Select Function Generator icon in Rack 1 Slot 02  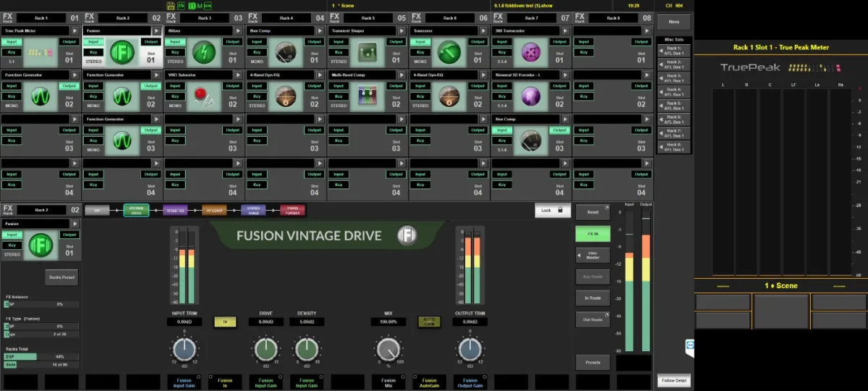click(x=40, y=96)
